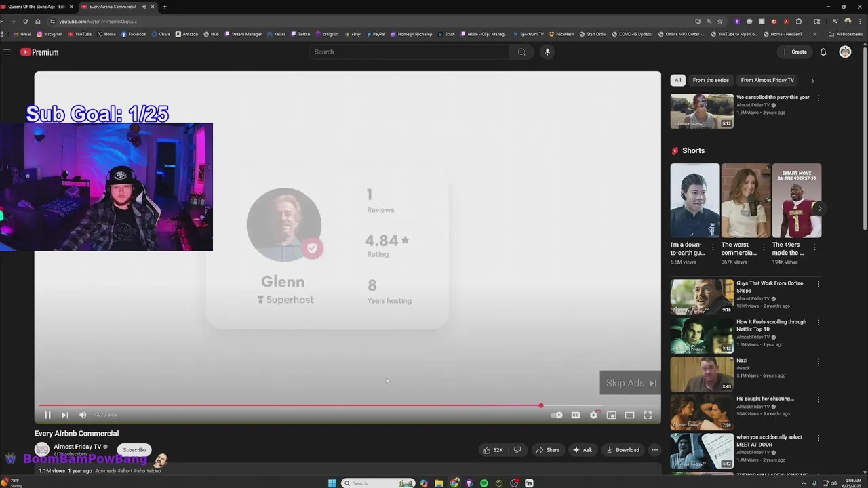
Task: Toggle theater mode
Action: tap(629, 415)
